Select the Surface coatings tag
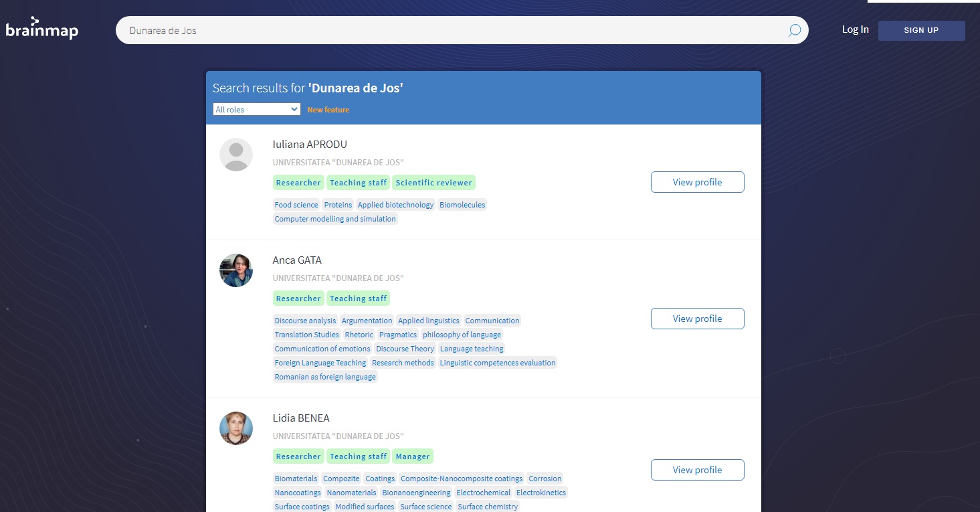Image resolution: width=980 pixels, height=512 pixels. [302, 507]
